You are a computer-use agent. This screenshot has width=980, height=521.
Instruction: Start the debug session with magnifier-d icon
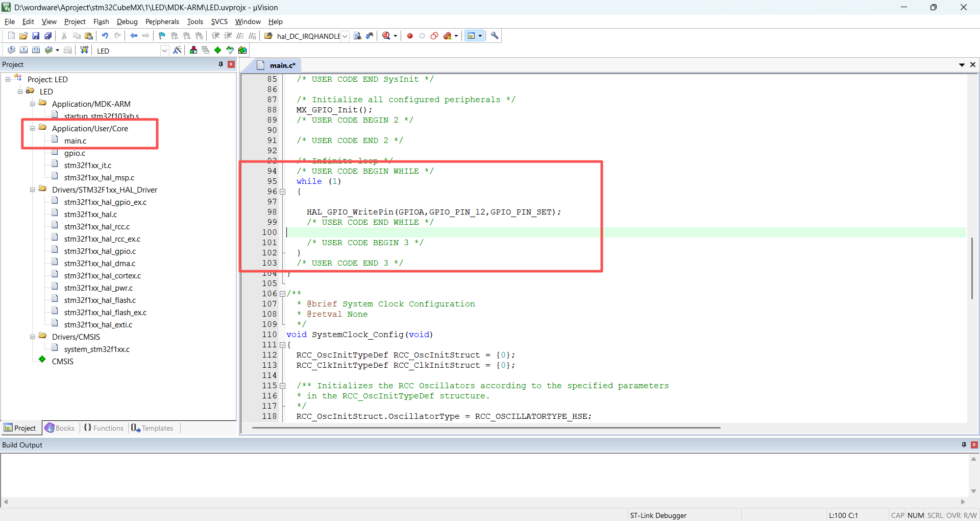tap(386, 36)
